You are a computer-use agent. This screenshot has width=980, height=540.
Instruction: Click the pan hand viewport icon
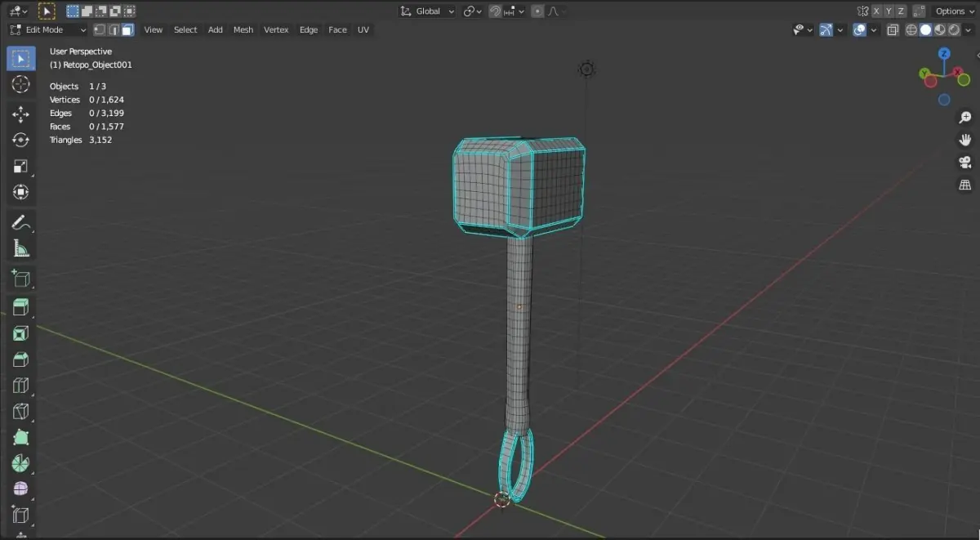point(964,140)
